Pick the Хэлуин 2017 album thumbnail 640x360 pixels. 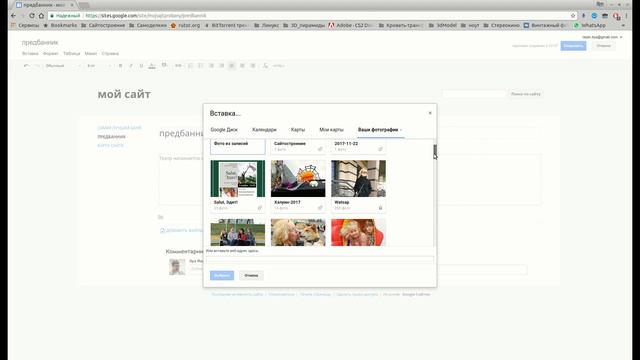click(298, 178)
